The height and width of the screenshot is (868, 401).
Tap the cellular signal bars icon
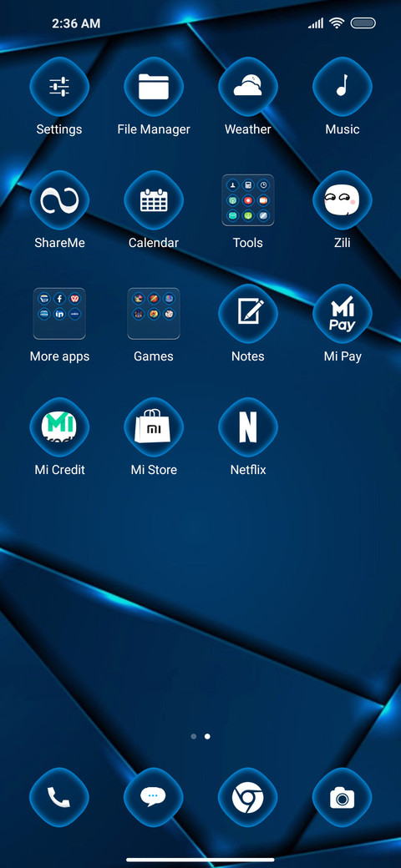point(316,23)
